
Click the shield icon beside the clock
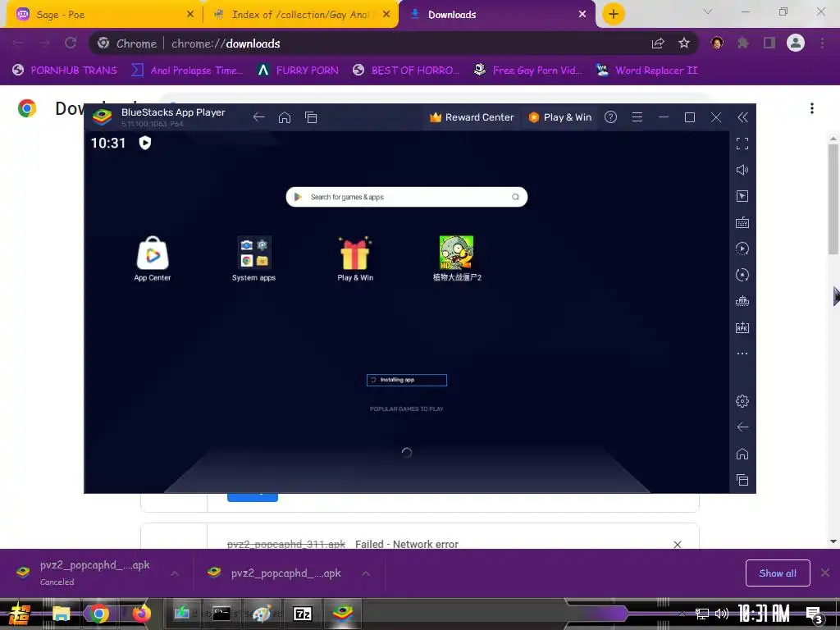click(x=145, y=143)
